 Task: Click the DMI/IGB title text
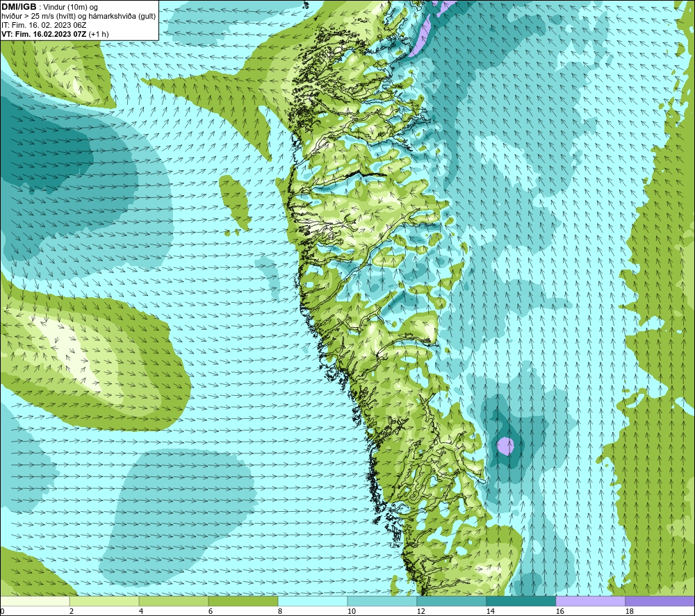19,7
